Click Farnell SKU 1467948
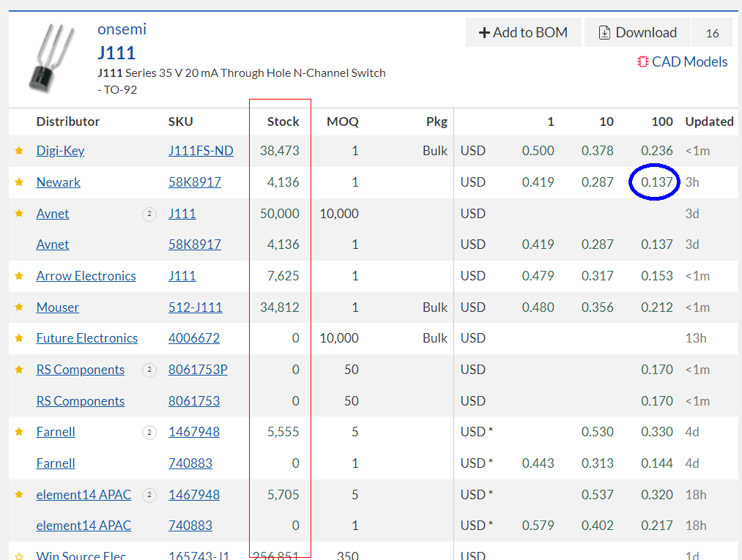Viewport: 742px width, 560px height. (194, 432)
